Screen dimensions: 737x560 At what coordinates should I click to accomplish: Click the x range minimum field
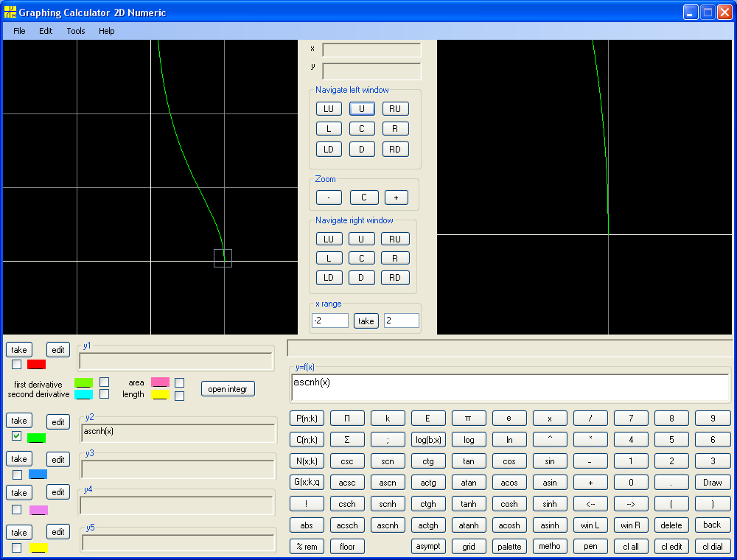(330, 321)
